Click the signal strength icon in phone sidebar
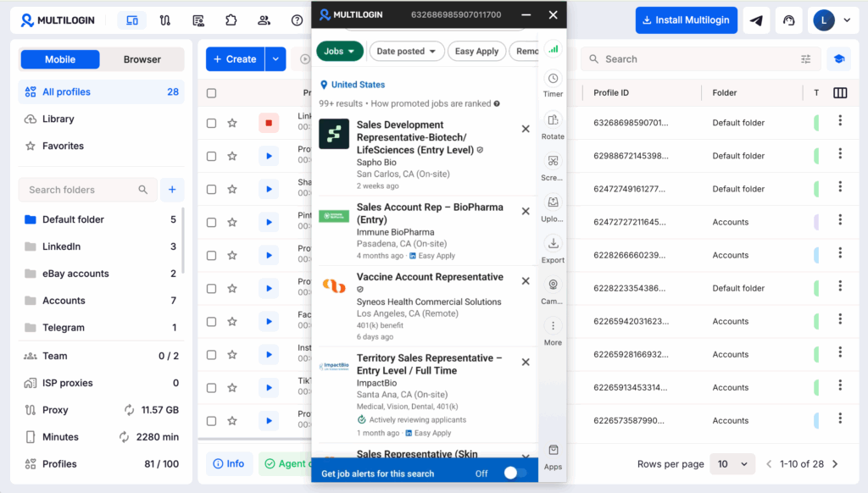 [553, 49]
